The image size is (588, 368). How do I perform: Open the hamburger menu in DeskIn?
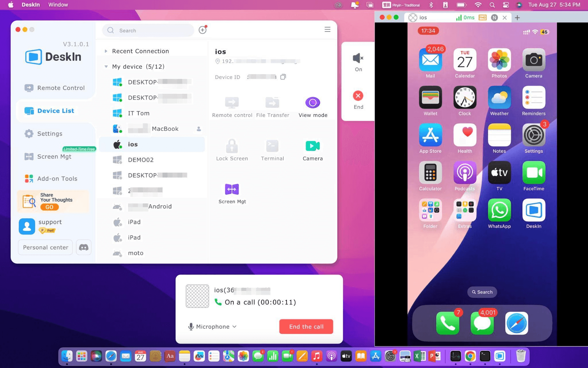point(327,30)
